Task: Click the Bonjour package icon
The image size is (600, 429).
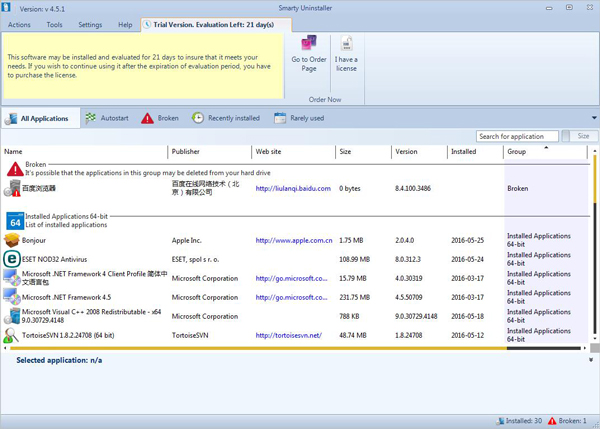Action: tap(11, 240)
